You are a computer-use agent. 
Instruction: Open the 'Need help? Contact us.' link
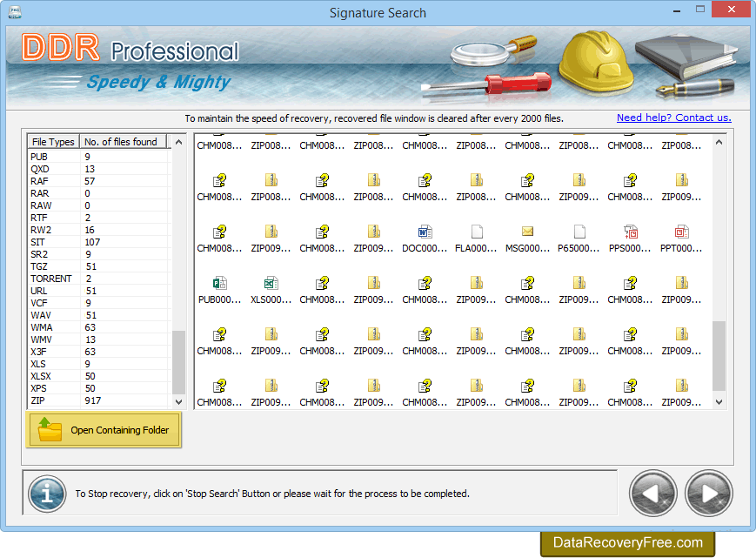[x=673, y=118]
